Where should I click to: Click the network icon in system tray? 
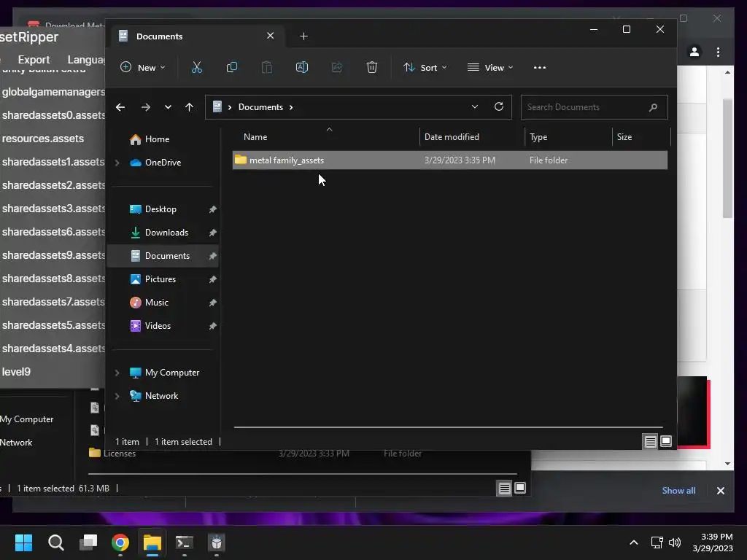(x=657, y=542)
